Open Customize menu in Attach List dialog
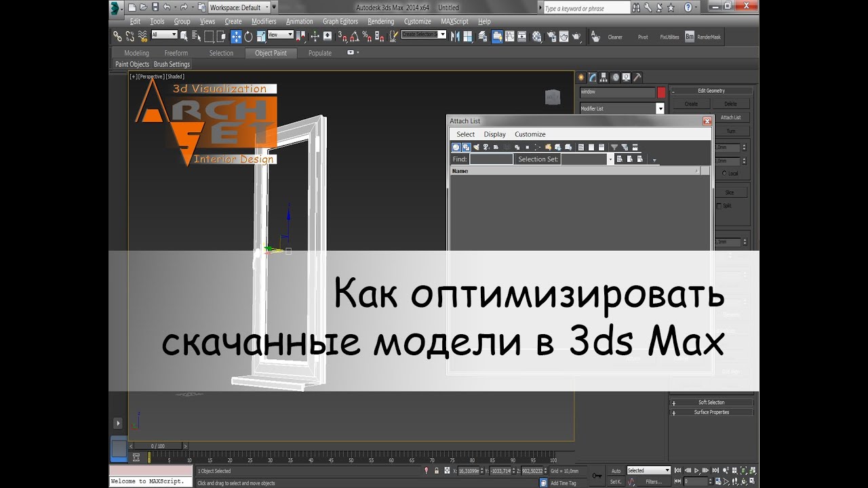 (x=530, y=134)
